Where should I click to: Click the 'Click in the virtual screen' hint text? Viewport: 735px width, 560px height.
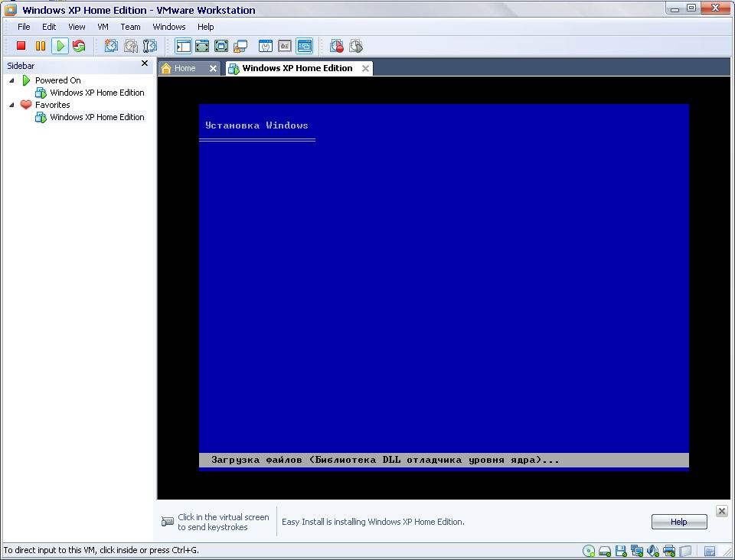tap(223, 522)
